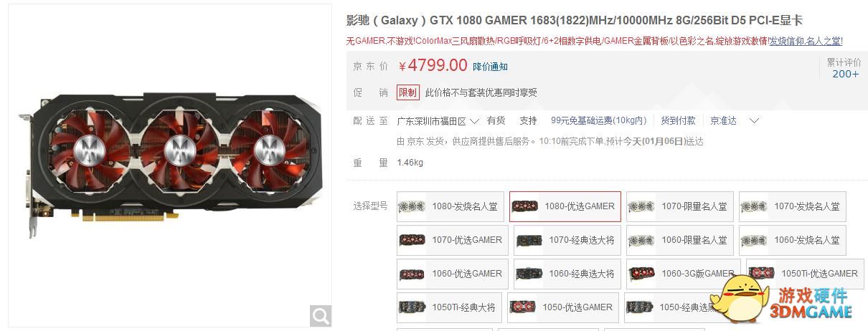Choose the 1060-经典选大将 model
The width and height of the screenshot is (868, 331).
[x=567, y=274]
